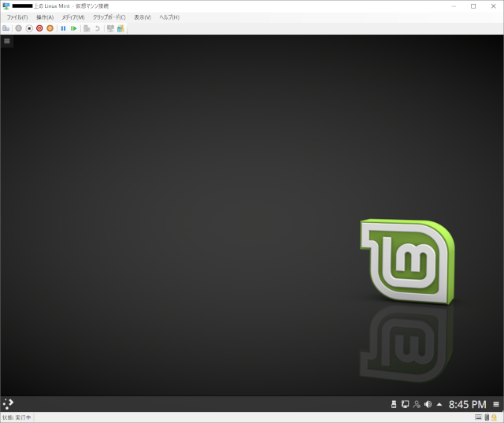The height and width of the screenshot is (423, 504).
Task: Pause the virtual machine
Action: pyautogui.click(x=63, y=28)
